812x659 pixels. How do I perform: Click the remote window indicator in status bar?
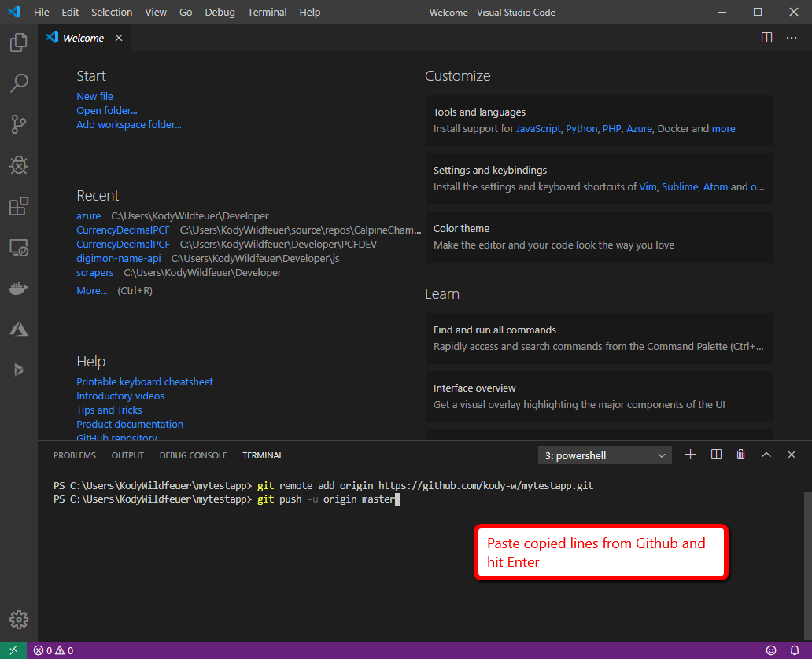point(13,650)
